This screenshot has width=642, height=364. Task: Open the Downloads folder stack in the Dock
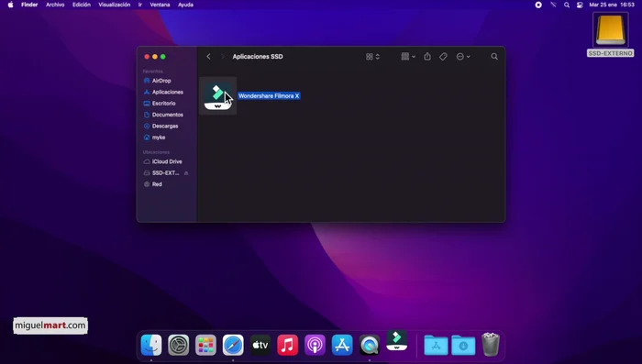[x=463, y=345]
